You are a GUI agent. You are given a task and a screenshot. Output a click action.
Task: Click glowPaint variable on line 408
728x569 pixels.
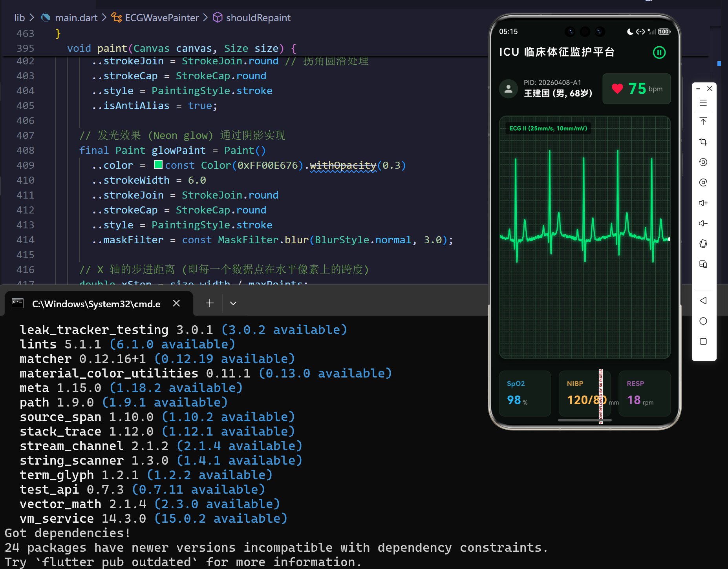[179, 150]
